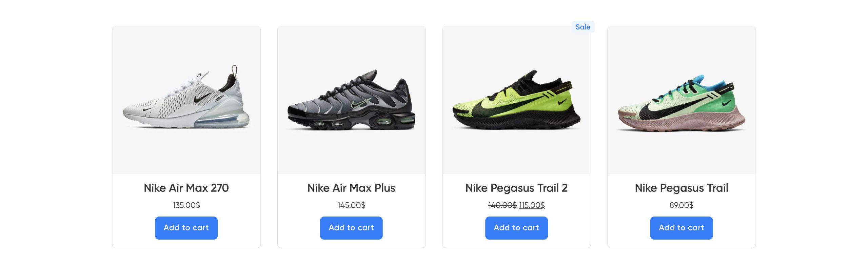Add Nike Pegasus Trail 2 to cart
The image size is (868, 267).
(x=516, y=228)
